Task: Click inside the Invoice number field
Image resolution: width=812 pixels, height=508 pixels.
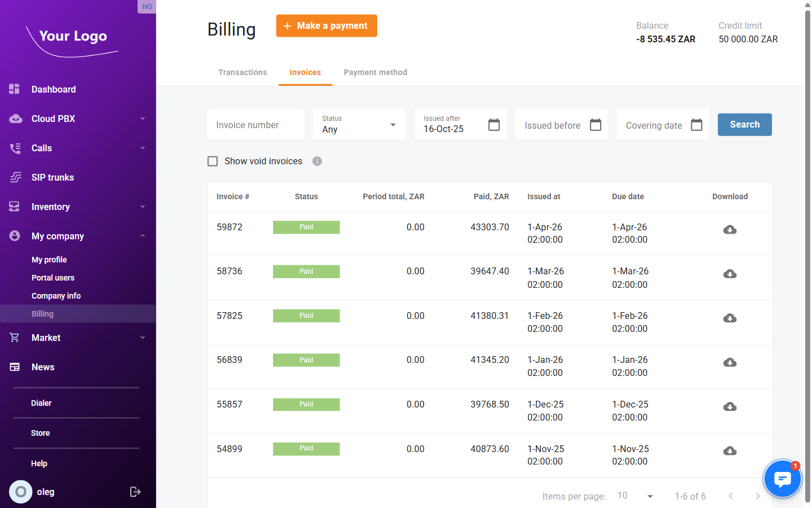Action: click(x=255, y=125)
